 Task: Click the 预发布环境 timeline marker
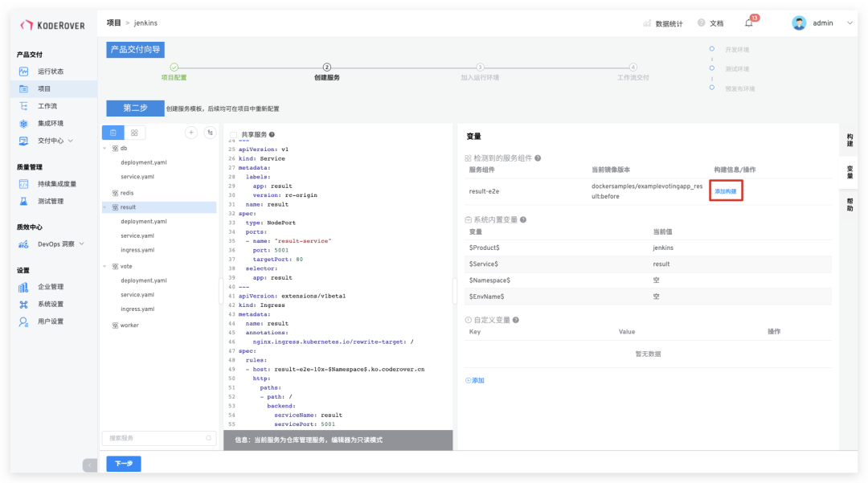pos(712,88)
